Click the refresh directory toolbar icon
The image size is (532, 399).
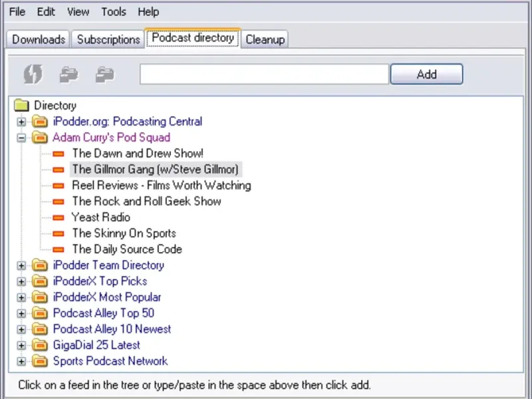(x=33, y=74)
